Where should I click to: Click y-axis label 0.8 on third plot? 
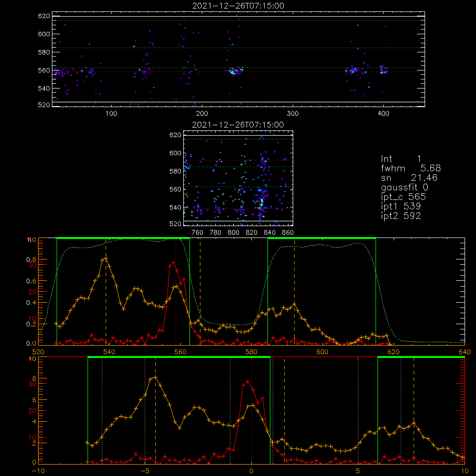(x=31, y=259)
